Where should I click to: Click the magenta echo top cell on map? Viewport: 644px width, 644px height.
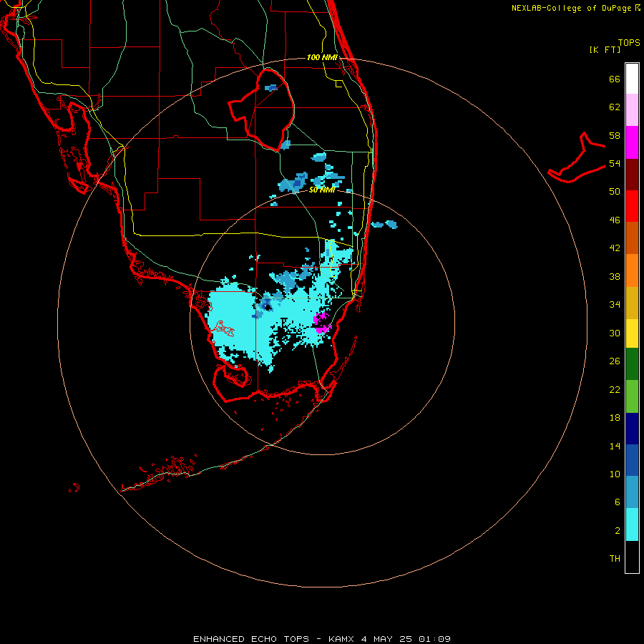point(321,323)
